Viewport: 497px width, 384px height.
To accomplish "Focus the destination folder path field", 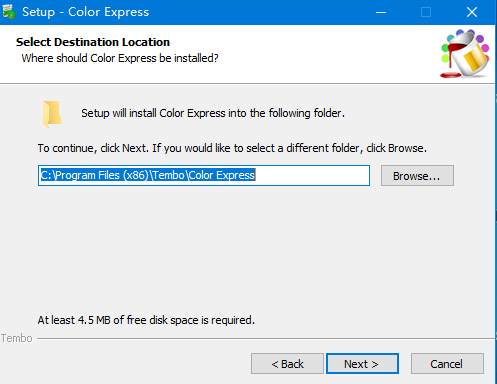I will coord(204,175).
